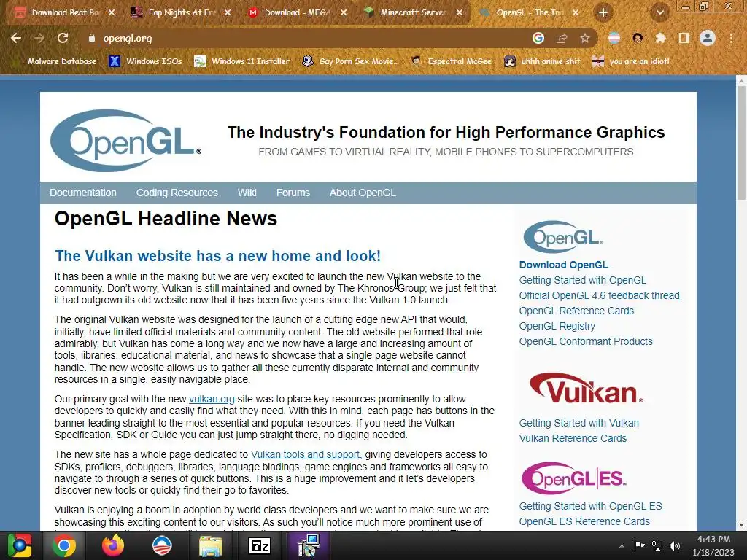Show hidden system tray icons arrow
747x560 pixels.
tap(622, 546)
